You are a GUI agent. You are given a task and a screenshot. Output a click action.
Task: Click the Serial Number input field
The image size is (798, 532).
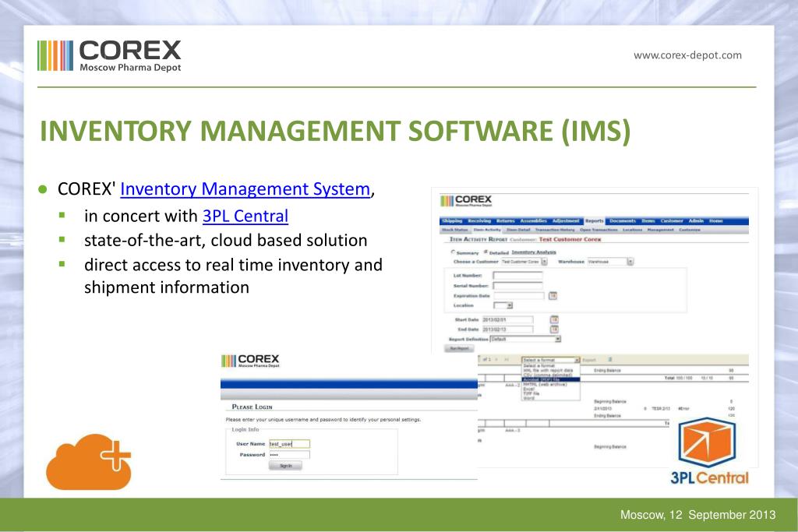point(517,285)
